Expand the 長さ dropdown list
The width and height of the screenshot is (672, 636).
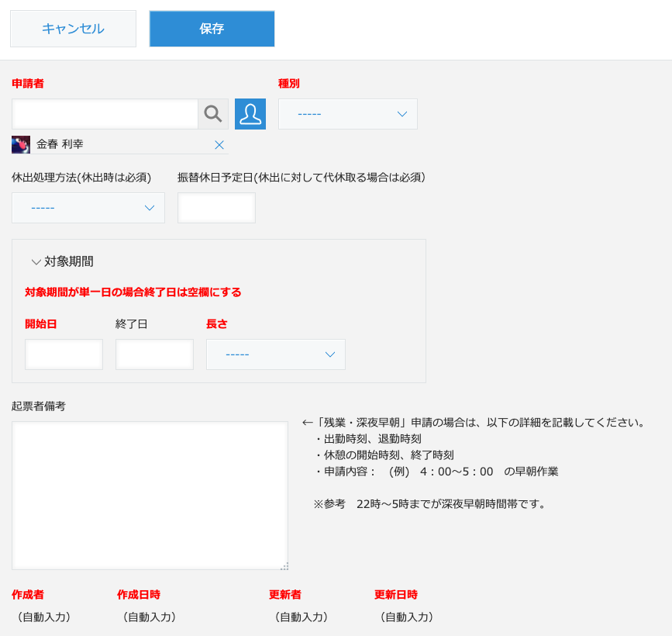(x=275, y=354)
